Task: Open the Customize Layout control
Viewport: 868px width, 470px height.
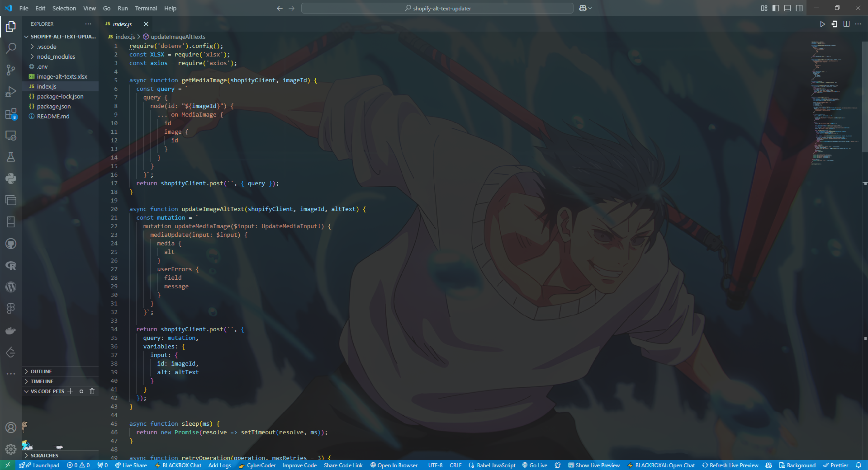Action: click(x=764, y=8)
